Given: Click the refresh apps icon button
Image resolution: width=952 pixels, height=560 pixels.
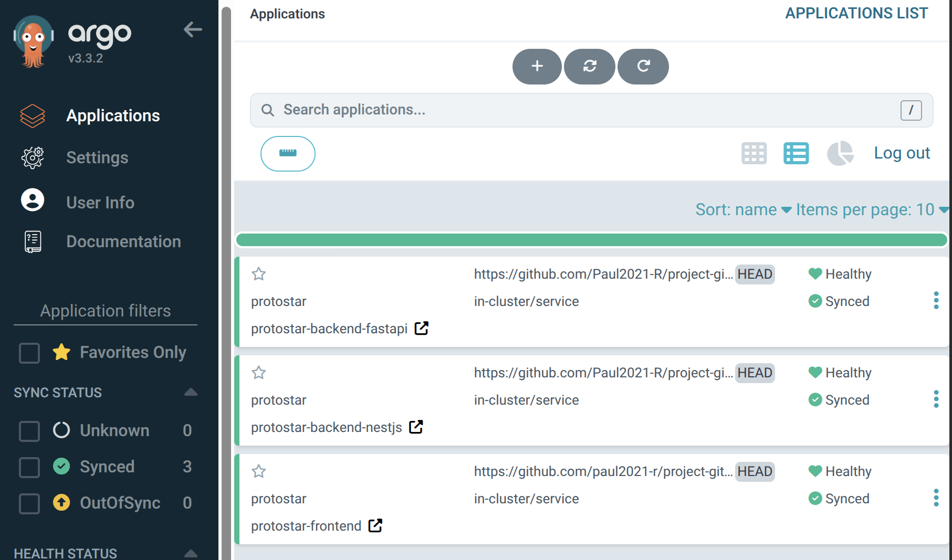Looking at the screenshot, I should tap(643, 66).
